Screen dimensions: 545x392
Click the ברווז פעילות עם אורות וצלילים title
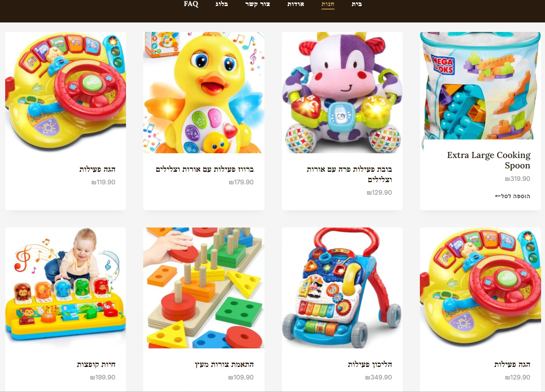tap(205, 169)
